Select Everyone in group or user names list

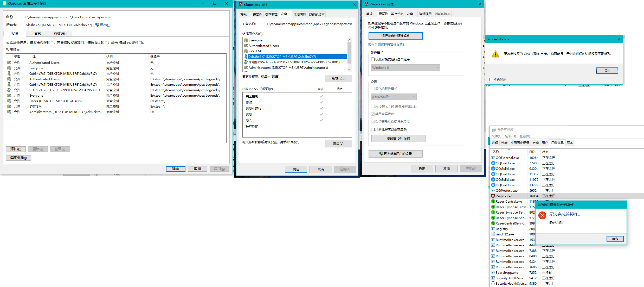click(x=255, y=40)
